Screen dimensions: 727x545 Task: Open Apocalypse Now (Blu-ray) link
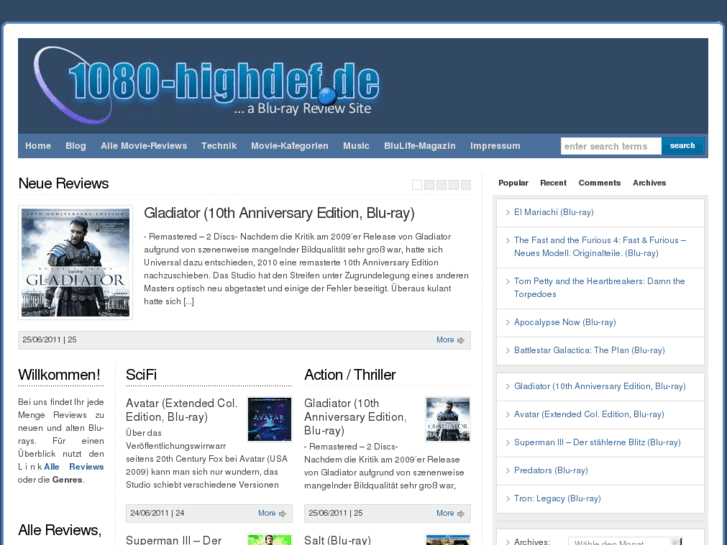point(565,322)
